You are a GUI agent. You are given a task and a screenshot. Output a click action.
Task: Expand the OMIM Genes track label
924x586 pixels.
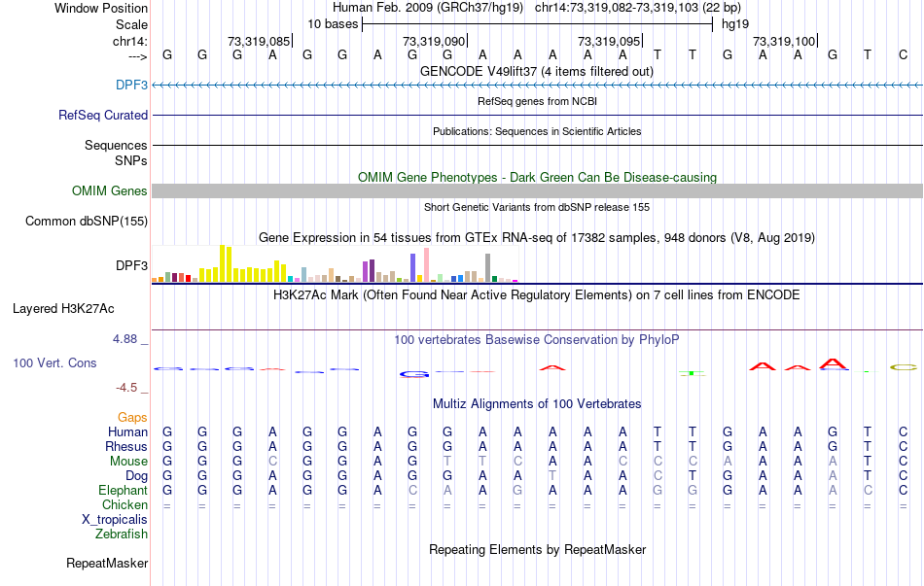click(x=110, y=191)
